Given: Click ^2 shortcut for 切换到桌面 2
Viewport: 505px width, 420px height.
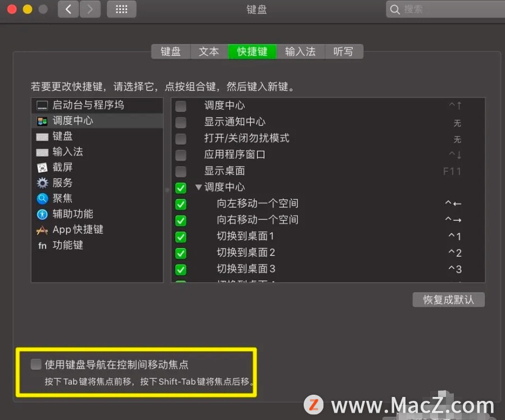Looking at the screenshot, I should click(x=455, y=253).
